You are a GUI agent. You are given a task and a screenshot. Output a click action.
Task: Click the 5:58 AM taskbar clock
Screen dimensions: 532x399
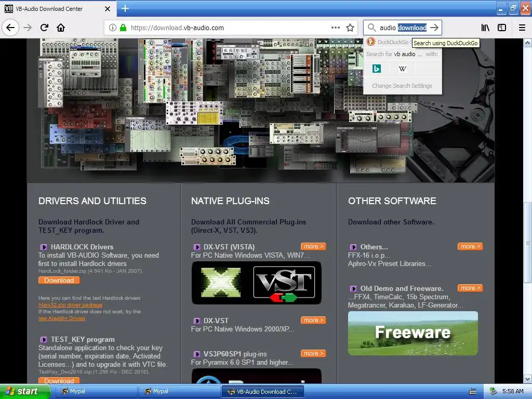[513, 392]
